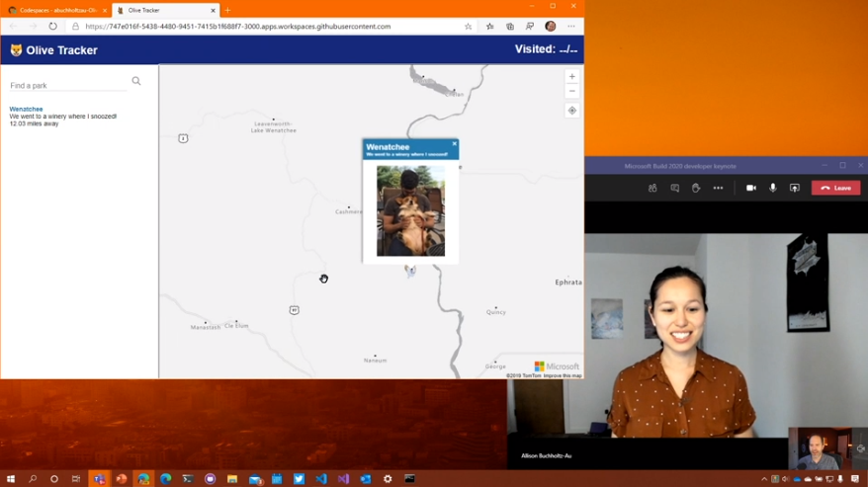Screen dimensions: 868x487
Task: Click the Ephrata label on the map
Action: click(x=568, y=283)
